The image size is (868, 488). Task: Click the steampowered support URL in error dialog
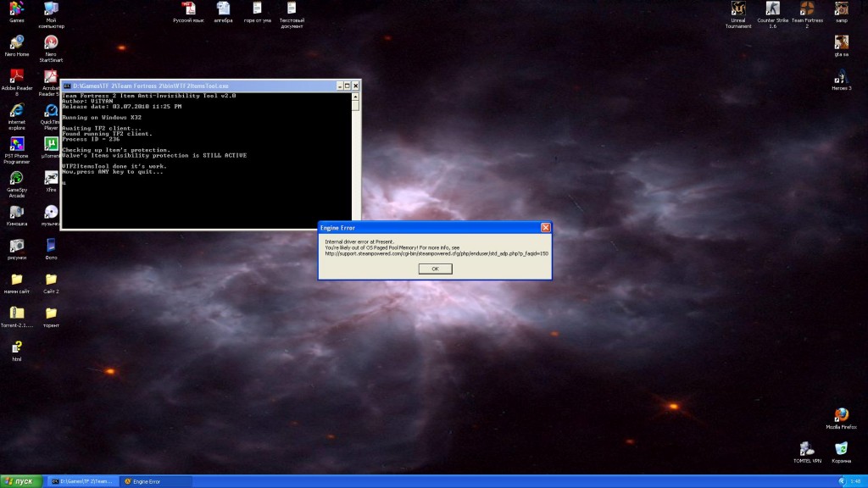pyautogui.click(x=437, y=254)
